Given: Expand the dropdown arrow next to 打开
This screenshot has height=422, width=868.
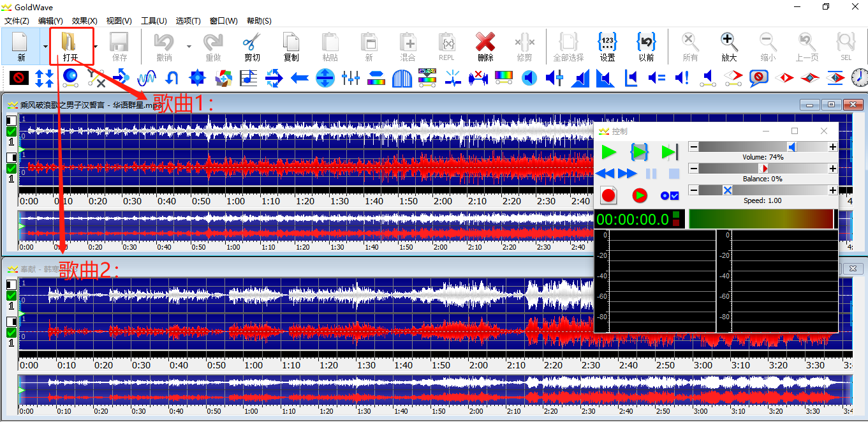Looking at the screenshot, I should click(96, 47).
